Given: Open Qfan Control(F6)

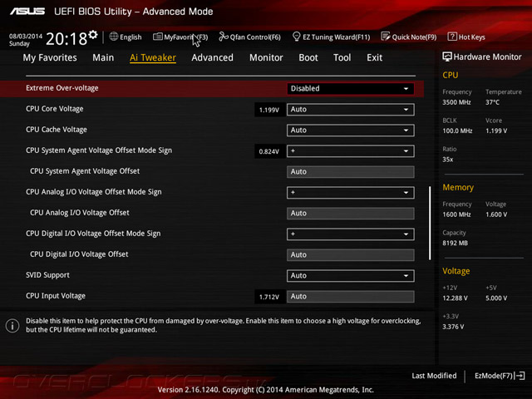Looking at the screenshot, I should pyautogui.click(x=249, y=37).
